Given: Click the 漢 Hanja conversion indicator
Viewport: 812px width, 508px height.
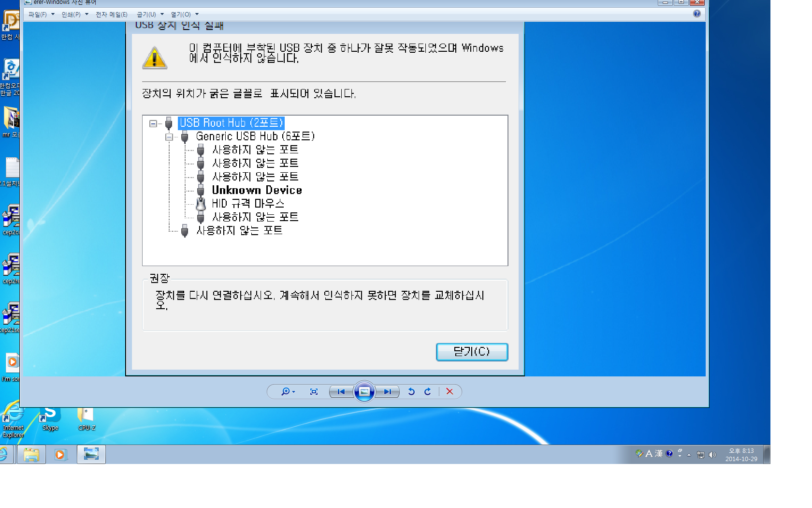Looking at the screenshot, I should (659, 454).
